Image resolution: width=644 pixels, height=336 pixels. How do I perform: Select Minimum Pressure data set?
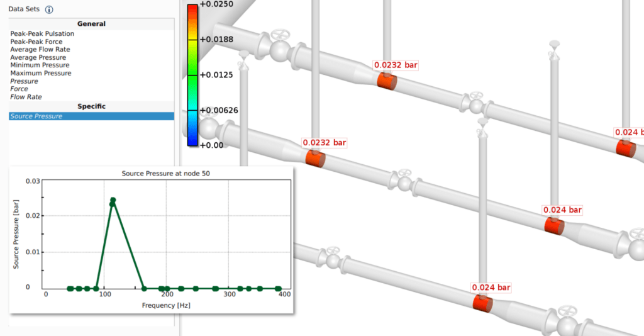pyautogui.click(x=40, y=65)
